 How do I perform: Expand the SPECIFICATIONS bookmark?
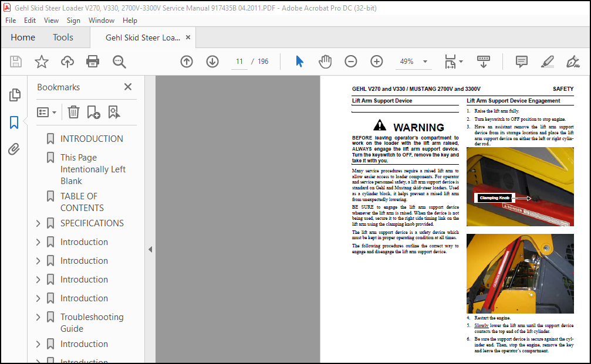click(x=38, y=223)
